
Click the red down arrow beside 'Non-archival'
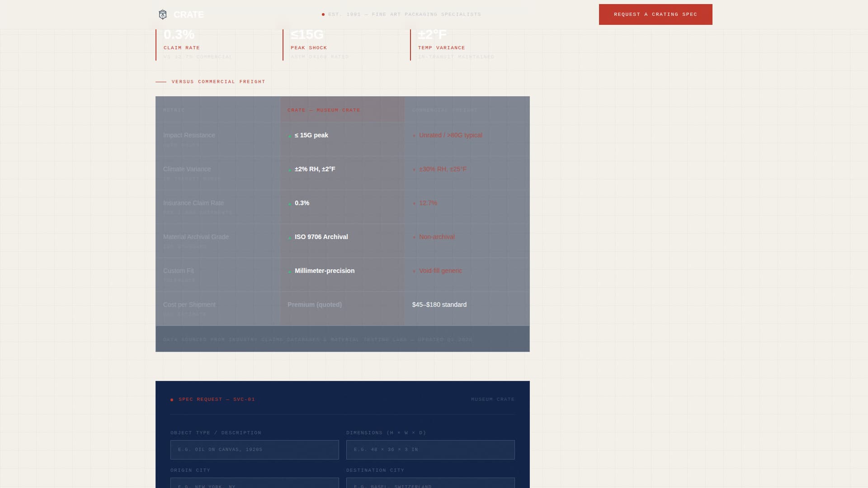(x=414, y=237)
